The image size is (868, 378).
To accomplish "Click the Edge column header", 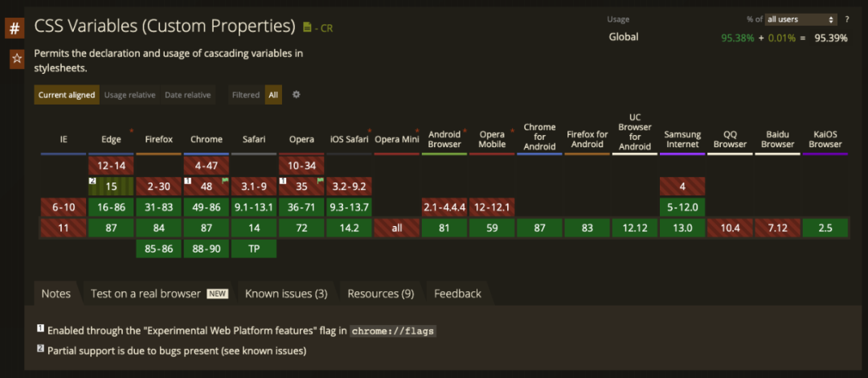I will click(111, 140).
